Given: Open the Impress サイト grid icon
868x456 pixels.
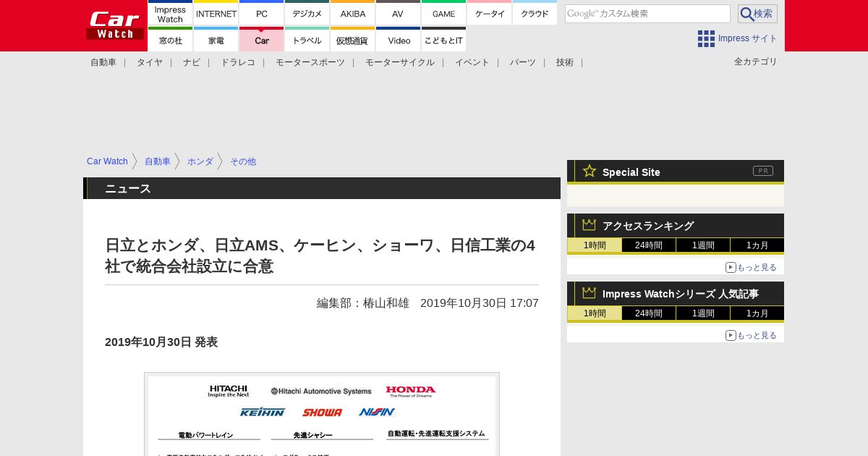Looking at the screenshot, I should (706, 38).
